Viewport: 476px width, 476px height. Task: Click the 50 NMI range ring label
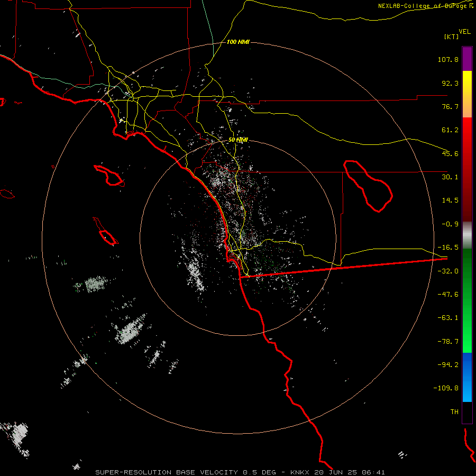(238, 140)
